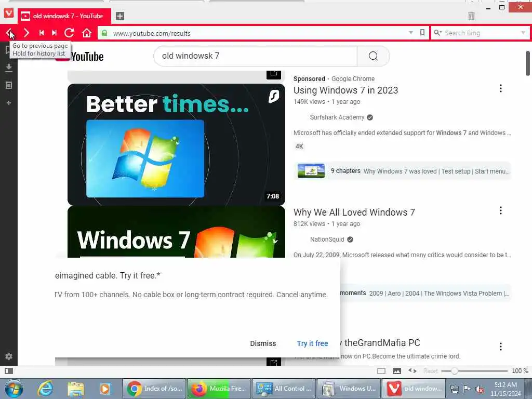
Task: Open options menu for theGrandMafia PC ad
Action: pyautogui.click(x=500, y=347)
